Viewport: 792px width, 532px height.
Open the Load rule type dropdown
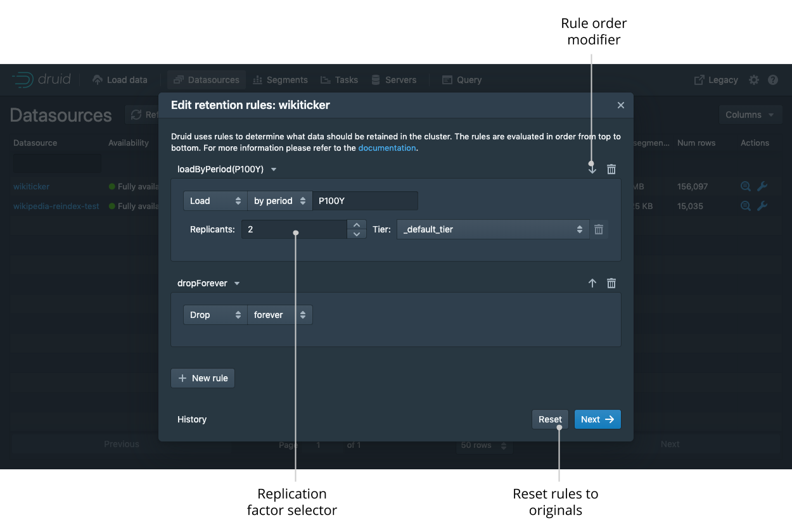click(x=215, y=201)
